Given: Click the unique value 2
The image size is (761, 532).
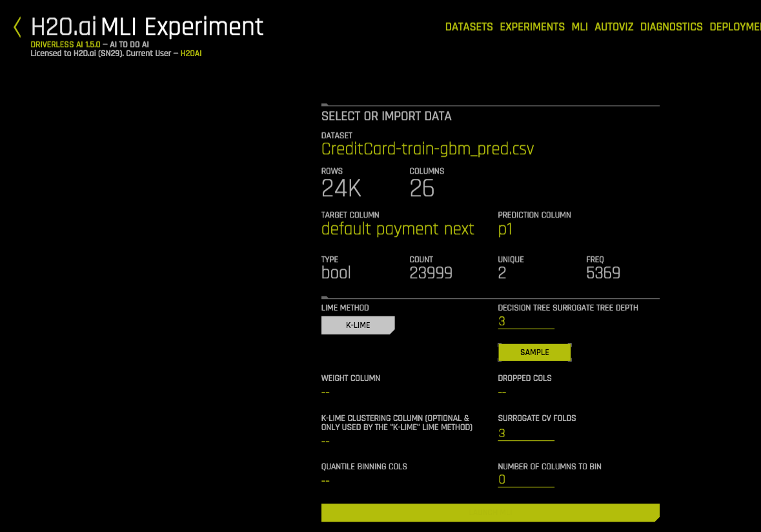Looking at the screenshot, I should (x=502, y=273).
